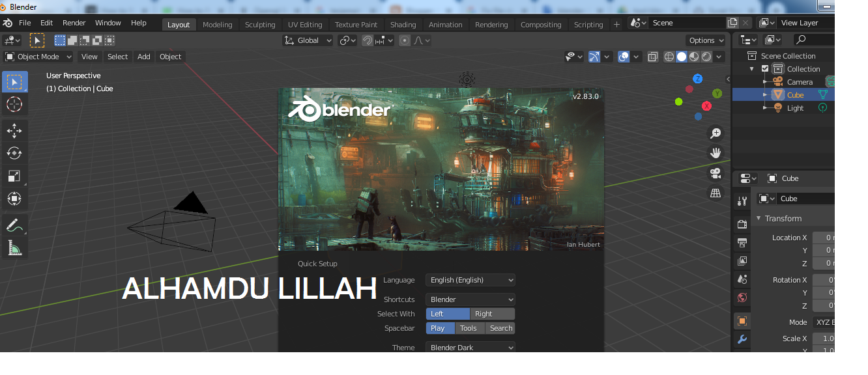Select the Move tool
This screenshot has height=375, width=868.
pyautogui.click(x=14, y=131)
